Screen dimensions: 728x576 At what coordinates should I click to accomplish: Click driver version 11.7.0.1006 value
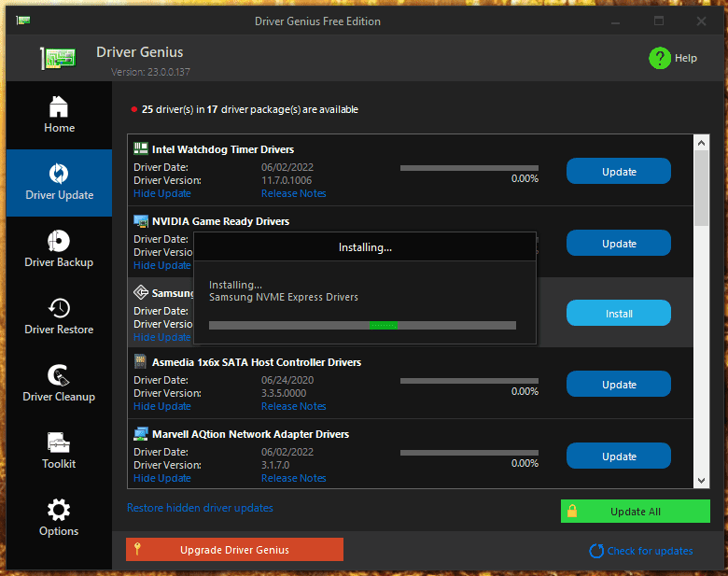[287, 180]
